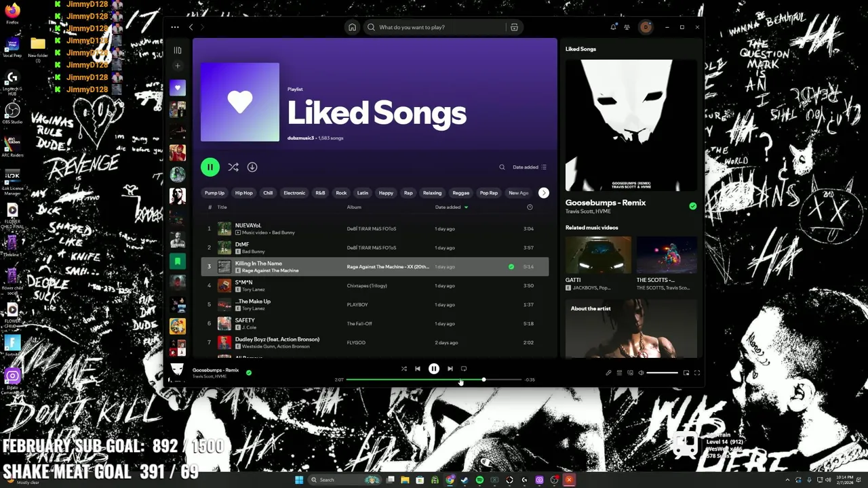Viewport: 868px width, 488px height.
Task: Select the Pop Rap filter chip
Action: point(489,193)
